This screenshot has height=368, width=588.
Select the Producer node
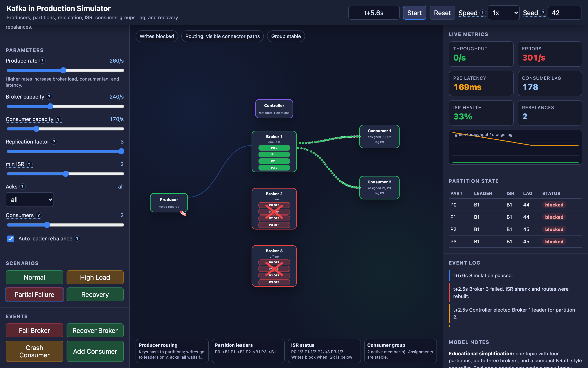(169, 203)
